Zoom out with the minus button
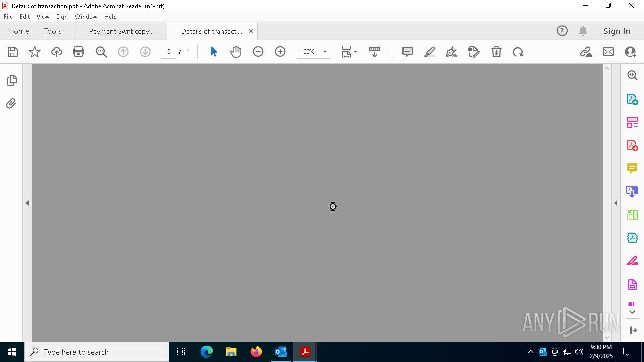644x362 pixels. [258, 52]
